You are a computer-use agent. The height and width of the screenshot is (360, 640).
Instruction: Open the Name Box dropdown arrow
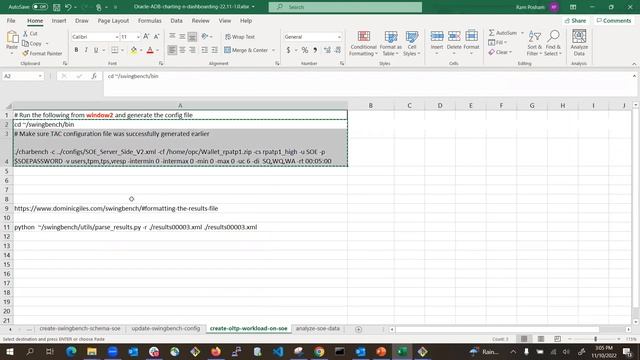point(40,76)
